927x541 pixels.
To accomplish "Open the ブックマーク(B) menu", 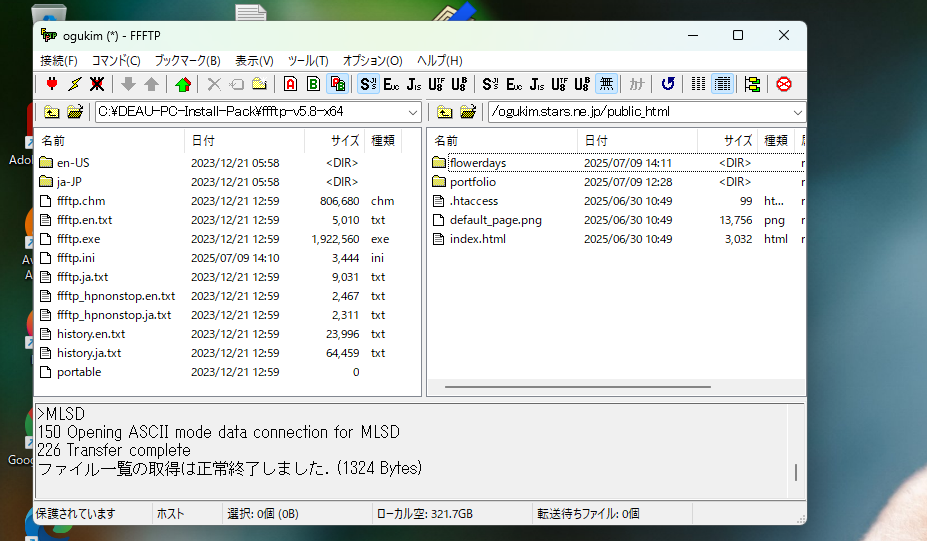I will [x=187, y=61].
